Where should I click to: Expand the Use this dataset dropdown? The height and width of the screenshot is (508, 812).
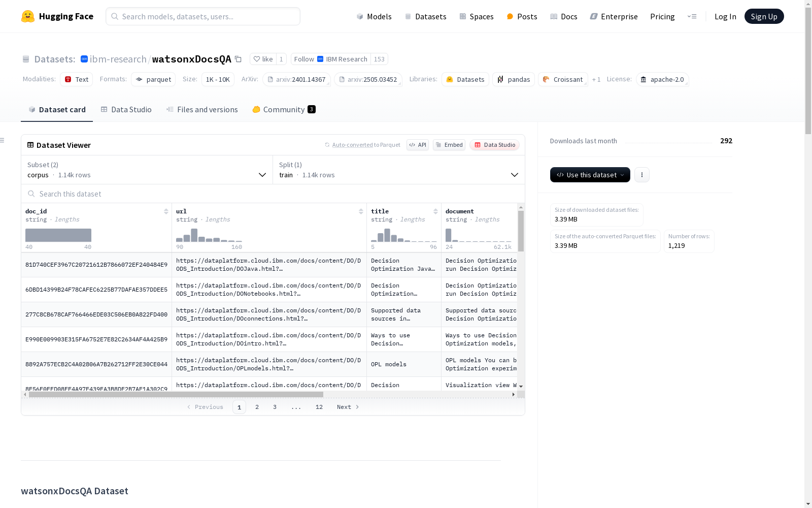click(590, 175)
